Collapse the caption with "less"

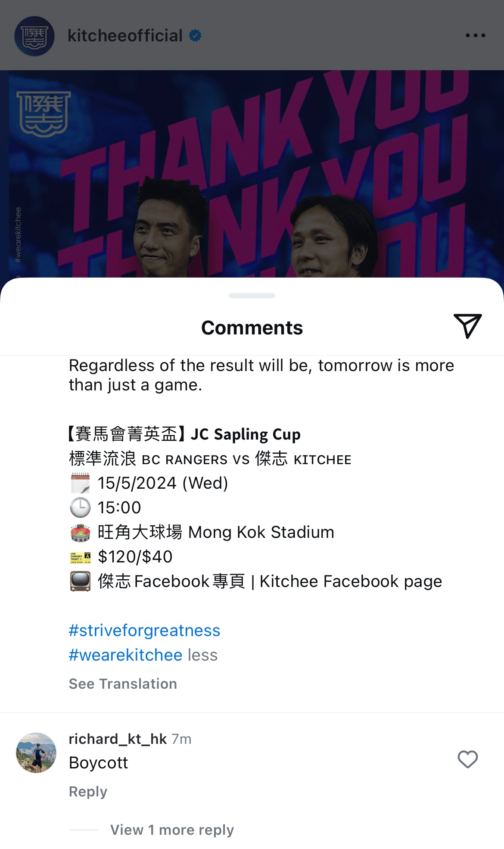pyautogui.click(x=202, y=655)
